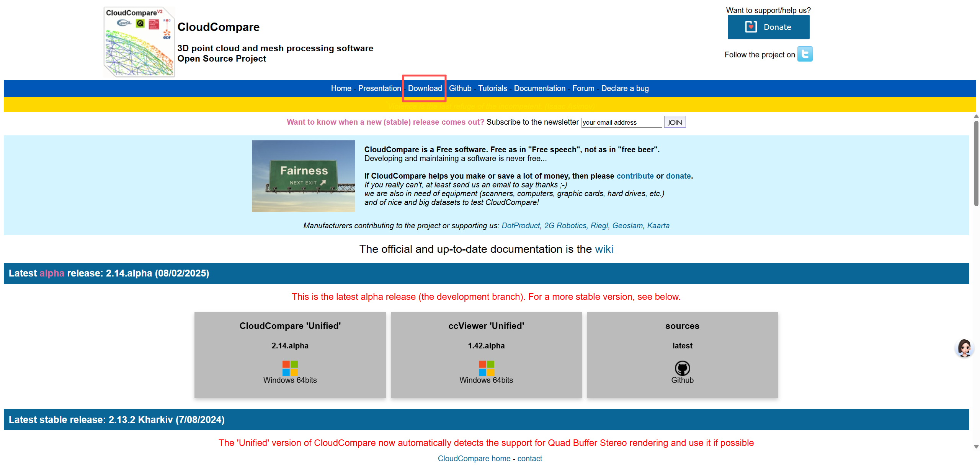
Task: Click the '3D point cloud and mesh processing software' tagline
Action: click(x=275, y=48)
